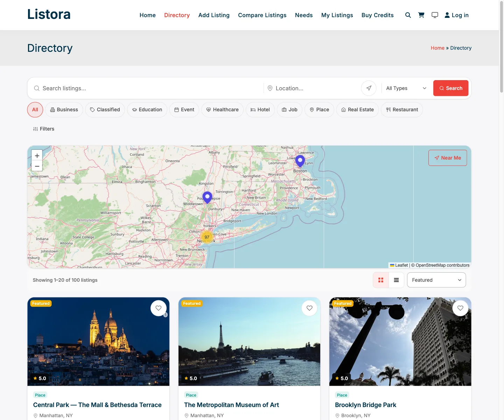Filter by Real Estate category
The image size is (504, 420).
point(357,110)
